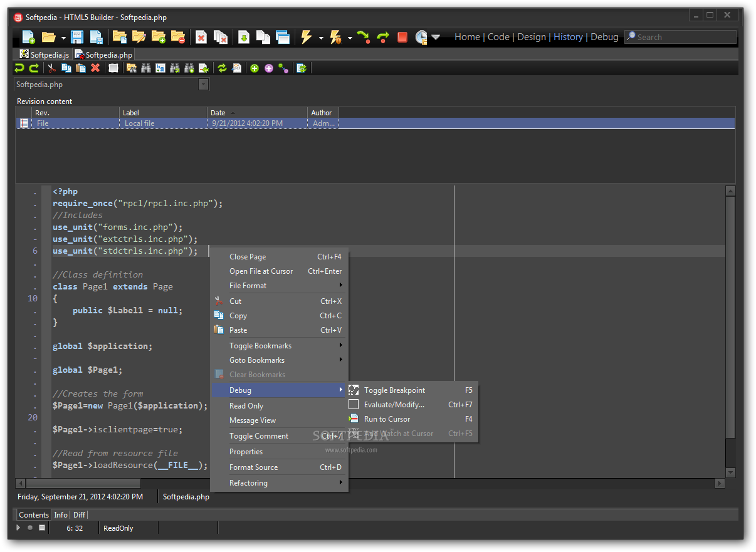
Task: Delete selection with the red X toolbar icon
Action: [95, 68]
